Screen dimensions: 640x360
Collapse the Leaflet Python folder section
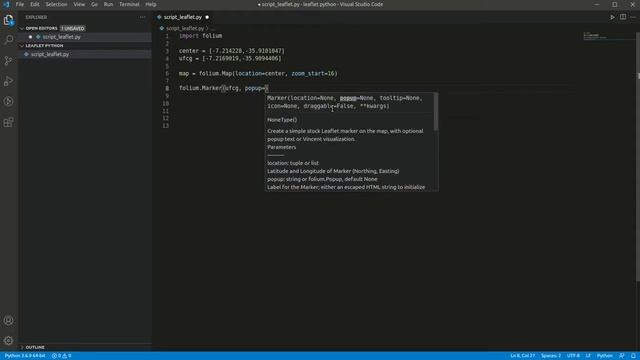22,46
